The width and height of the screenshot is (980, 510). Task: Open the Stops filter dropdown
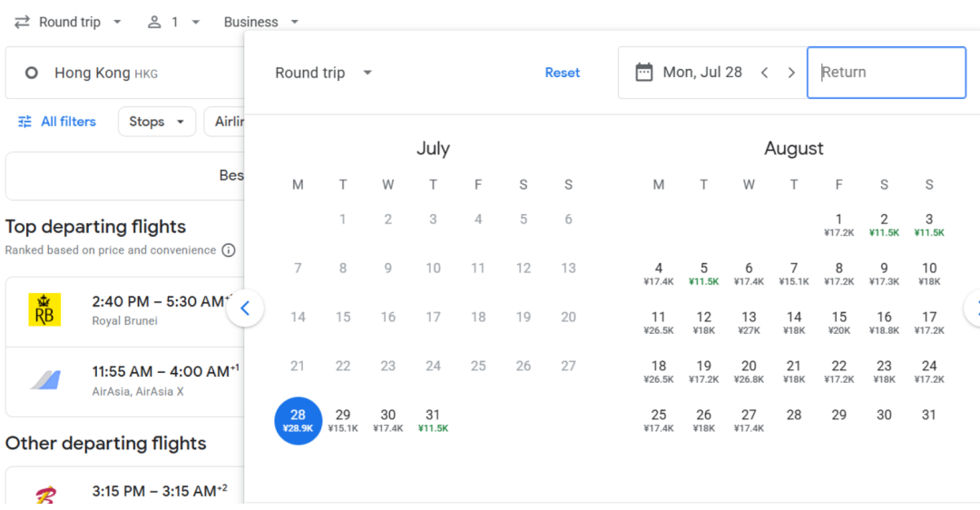click(157, 122)
